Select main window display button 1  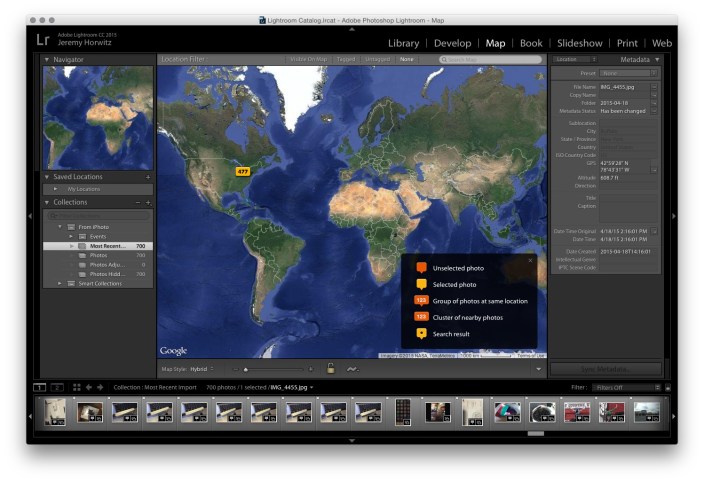point(40,387)
